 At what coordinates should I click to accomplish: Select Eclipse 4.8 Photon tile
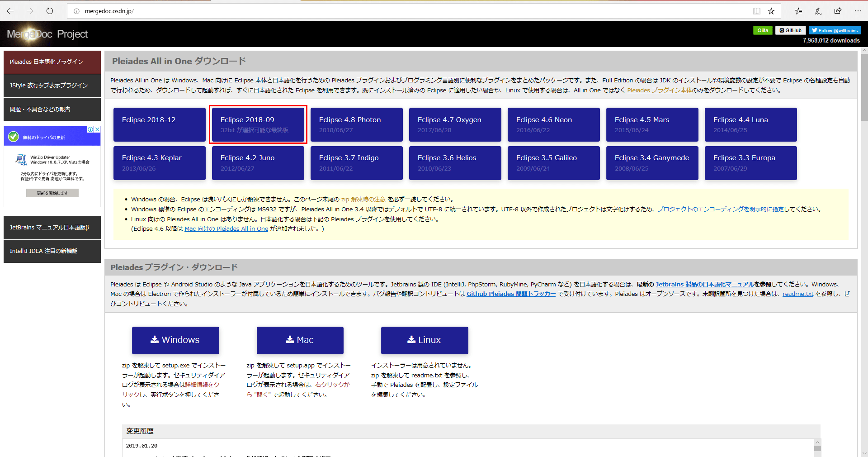point(357,124)
